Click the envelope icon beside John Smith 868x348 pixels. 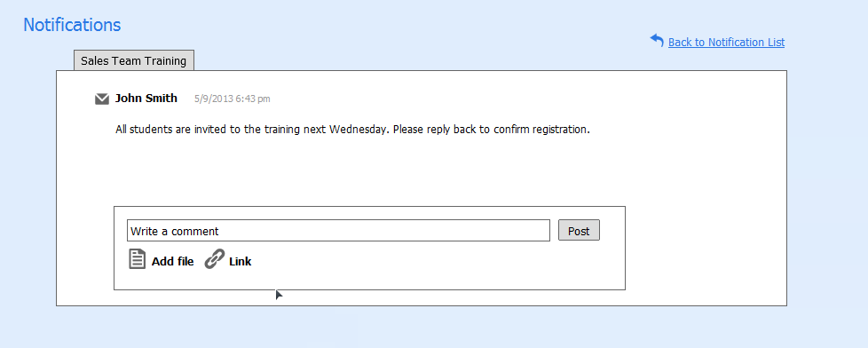(102, 99)
